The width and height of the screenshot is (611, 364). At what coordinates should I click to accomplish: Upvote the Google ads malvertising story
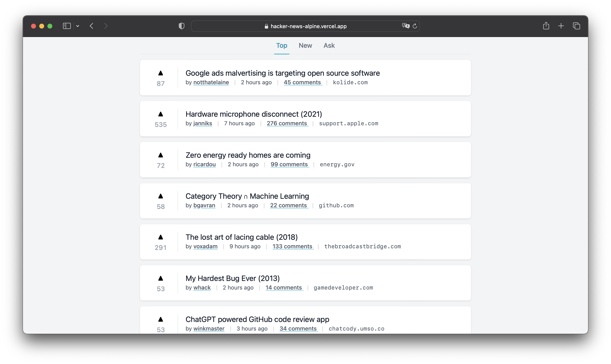[x=161, y=73]
